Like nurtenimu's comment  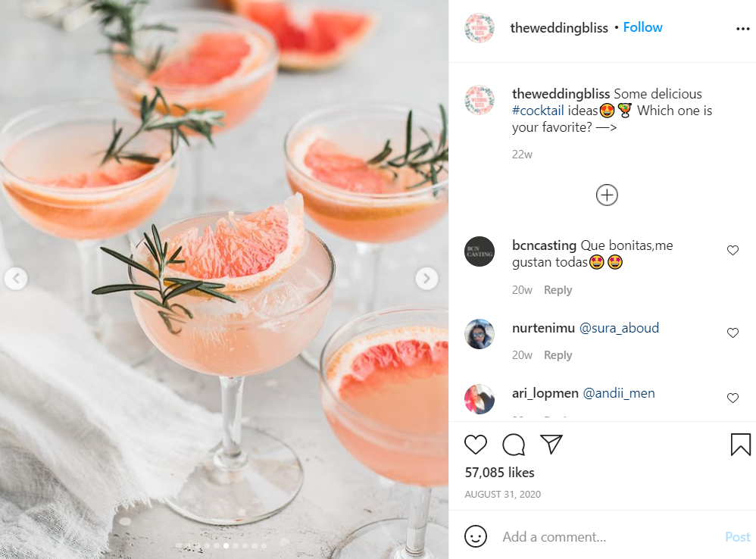(733, 333)
